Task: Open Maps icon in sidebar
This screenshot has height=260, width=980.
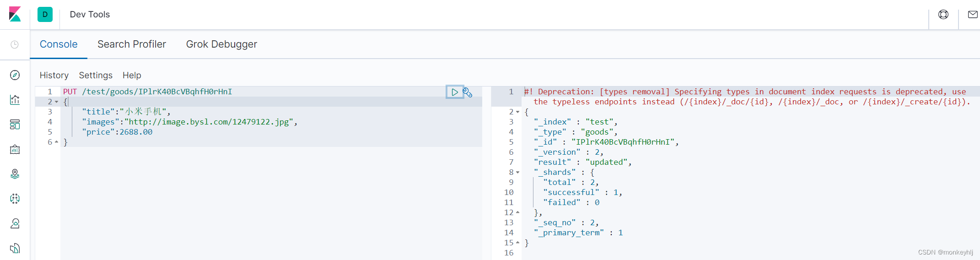Action: 15,174
